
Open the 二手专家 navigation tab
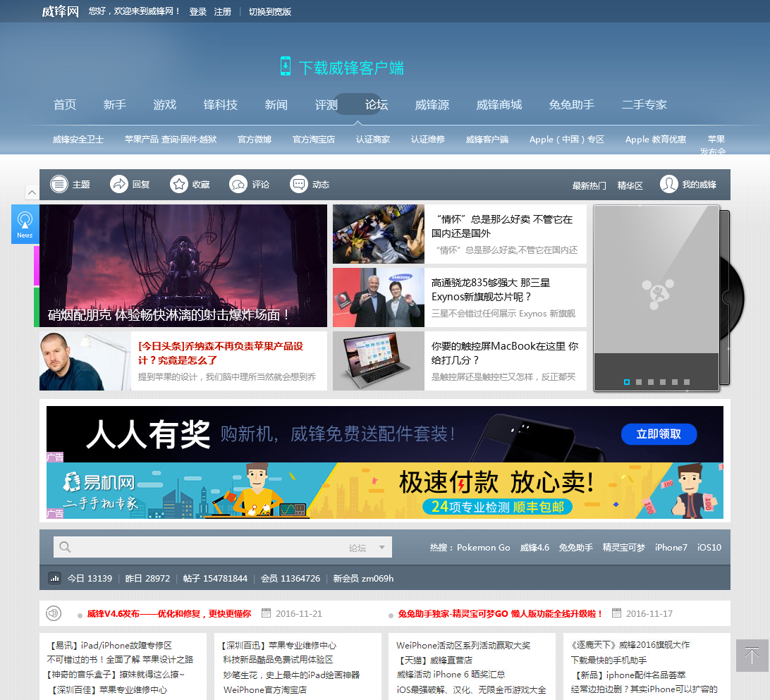pyautogui.click(x=644, y=104)
